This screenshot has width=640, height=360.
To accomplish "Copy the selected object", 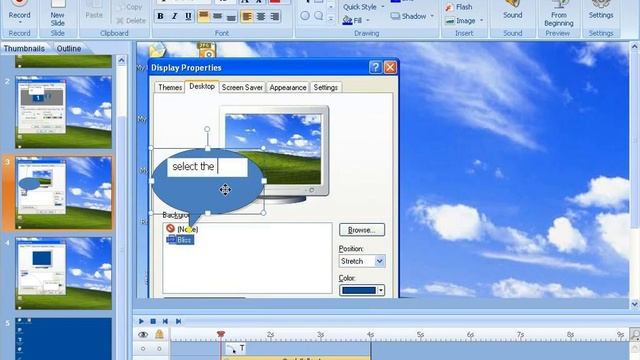I will coord(129,7).
